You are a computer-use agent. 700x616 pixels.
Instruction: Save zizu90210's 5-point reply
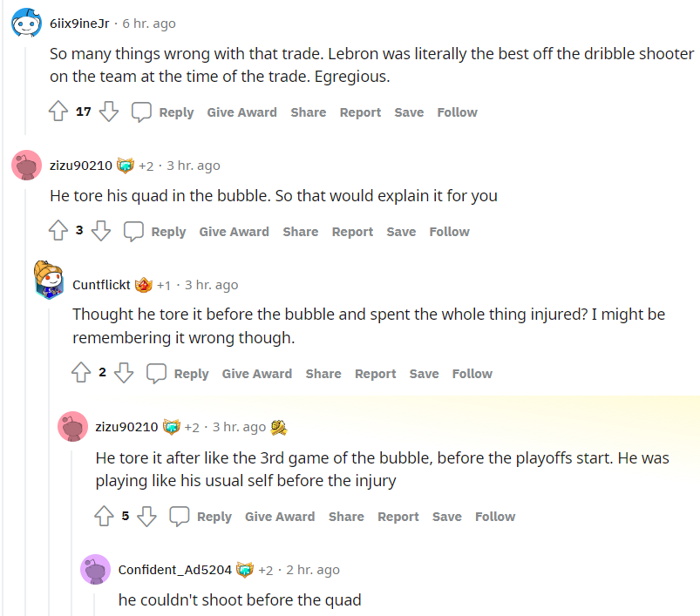(446, 517)
